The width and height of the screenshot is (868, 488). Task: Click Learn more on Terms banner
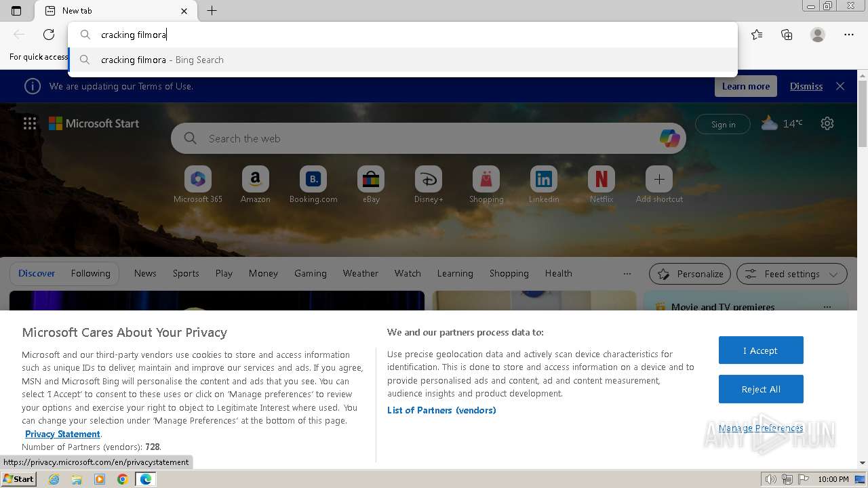tap(746, 86)
